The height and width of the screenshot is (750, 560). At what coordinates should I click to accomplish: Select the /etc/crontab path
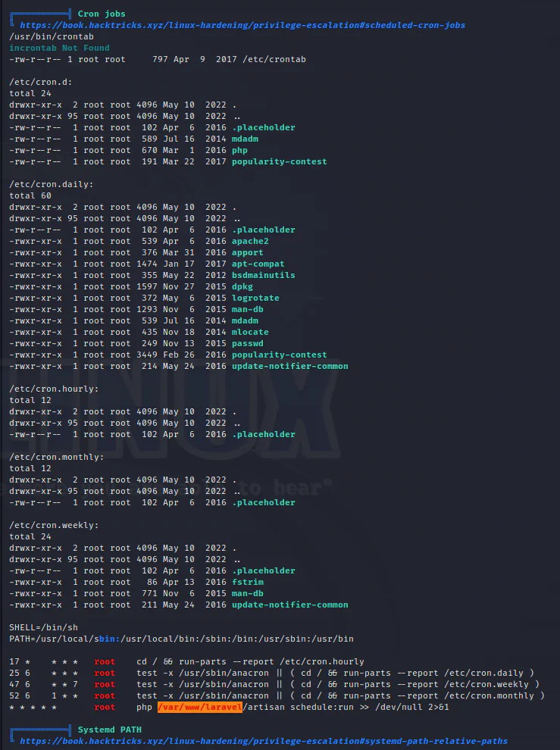[x=274, y=59]
